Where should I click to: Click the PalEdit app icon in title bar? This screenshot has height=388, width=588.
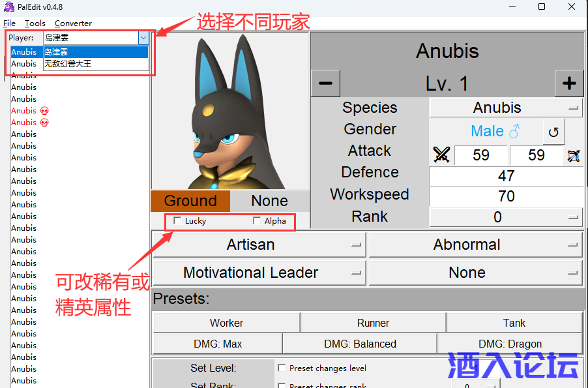(x=9, y=7)
